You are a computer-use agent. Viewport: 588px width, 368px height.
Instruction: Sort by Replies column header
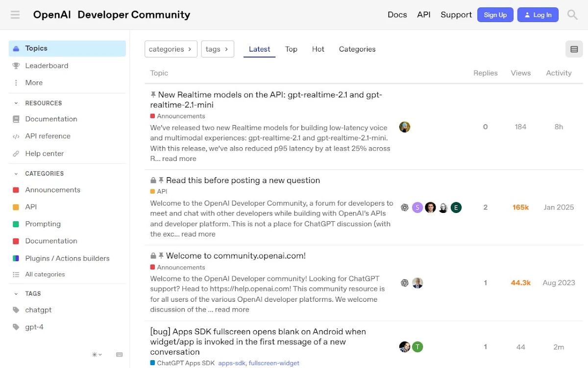485,73
